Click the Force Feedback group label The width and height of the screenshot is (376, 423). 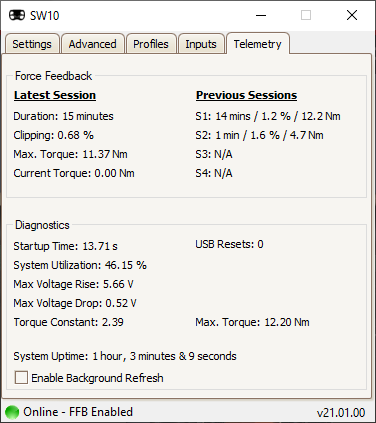click(53, 76)
